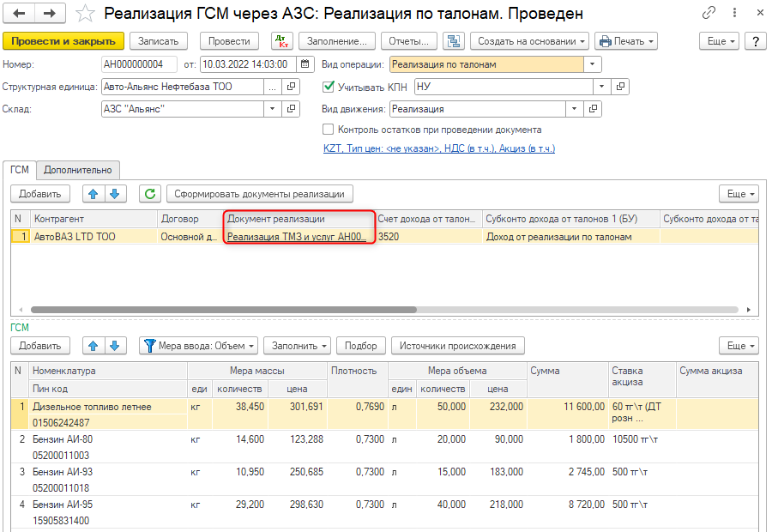Open the Дт/Кт postings icon
Screen dimensions: 772x532
(x=280, y=41)
